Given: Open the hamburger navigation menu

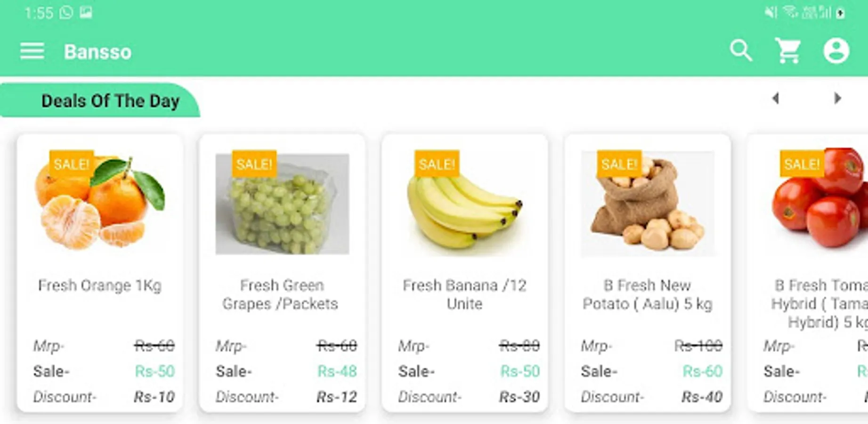Looking at the screenshot, I should (x=32, y=51).
